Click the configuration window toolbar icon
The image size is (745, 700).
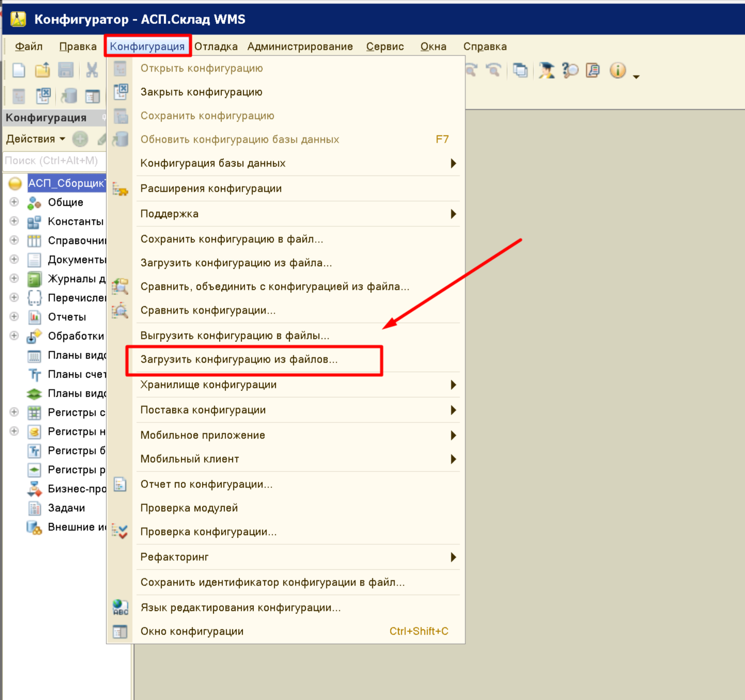[92, 96]
